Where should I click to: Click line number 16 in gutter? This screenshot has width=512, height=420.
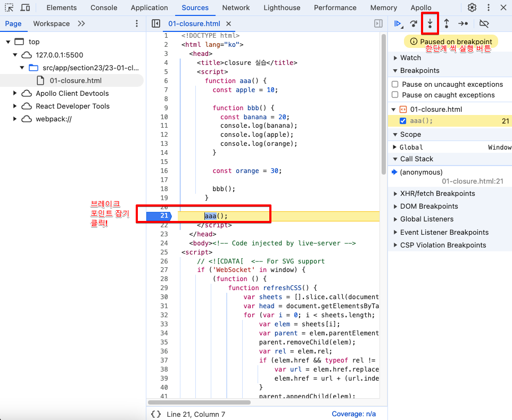164,171
